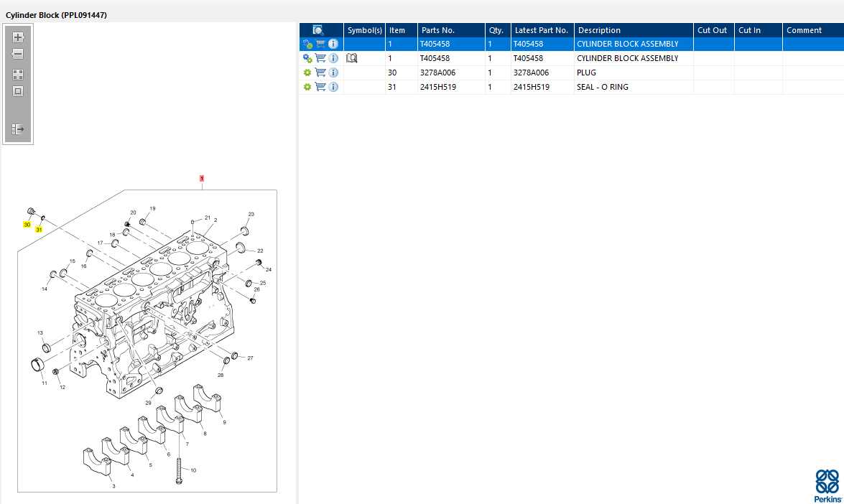Add PLUG 3278A006 to the cart
The width and height of the screenshot is (844, 504).
[320, 73]
